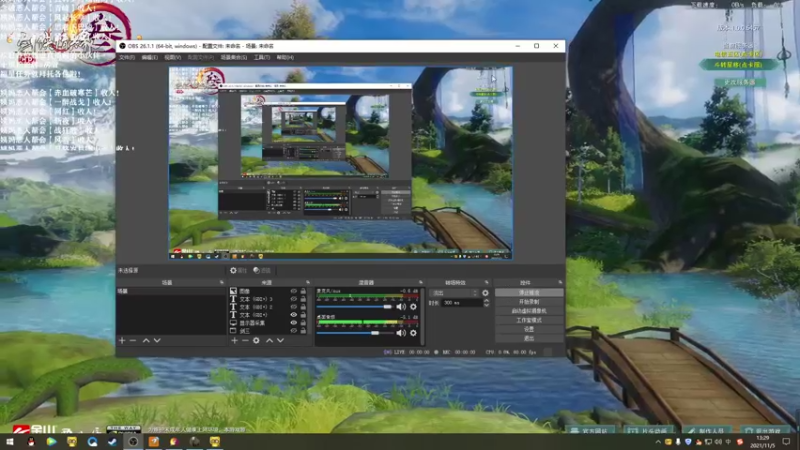
Task: Open the orange app icon on taskbar
Action: [154, 441]
